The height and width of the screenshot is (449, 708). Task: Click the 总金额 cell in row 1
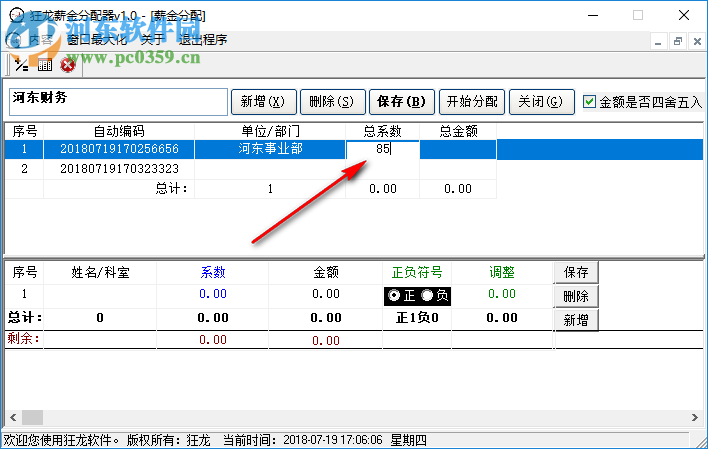point(458,149)
